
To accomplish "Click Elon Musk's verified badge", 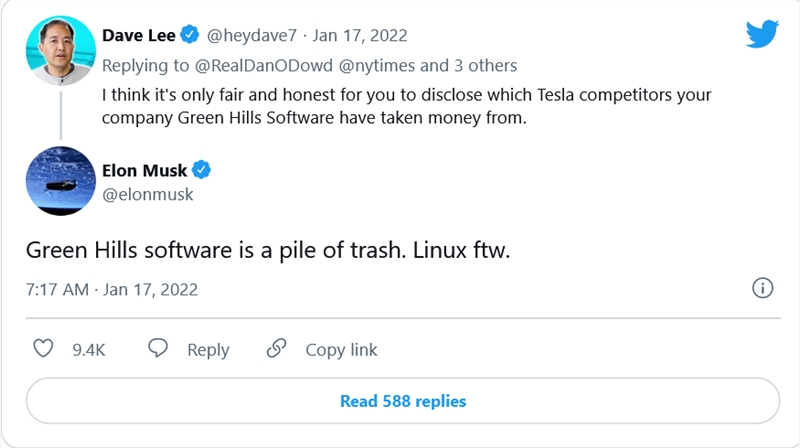I will point(202,170).
